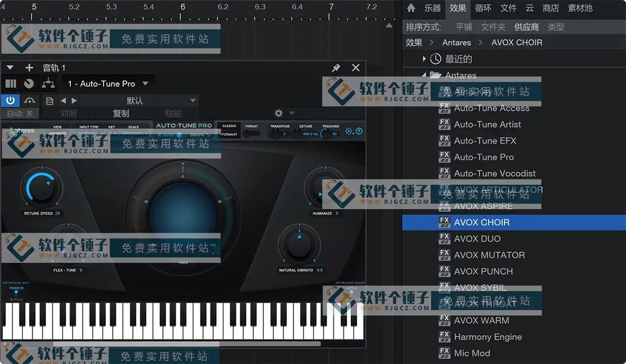Click the keyboard horizontal scrollbar
The width and height of the screenshot is (626, 364).
tap(187, 344)
